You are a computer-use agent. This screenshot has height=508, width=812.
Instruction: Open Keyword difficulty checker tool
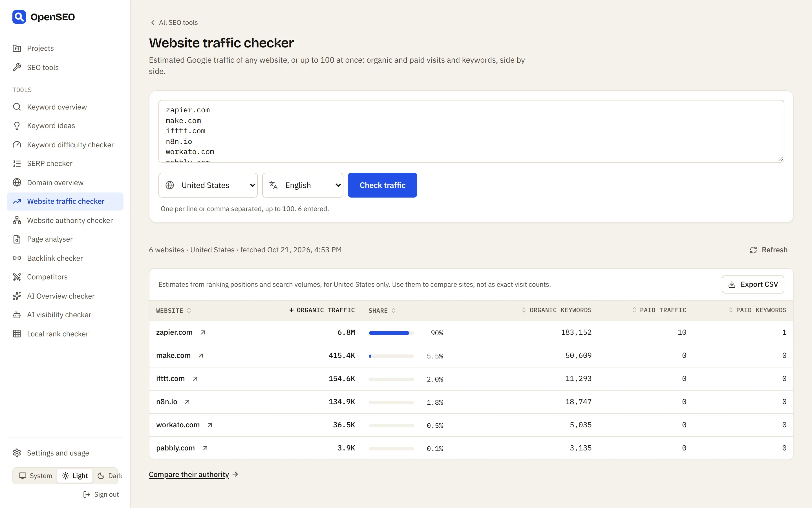click(65, 145)
